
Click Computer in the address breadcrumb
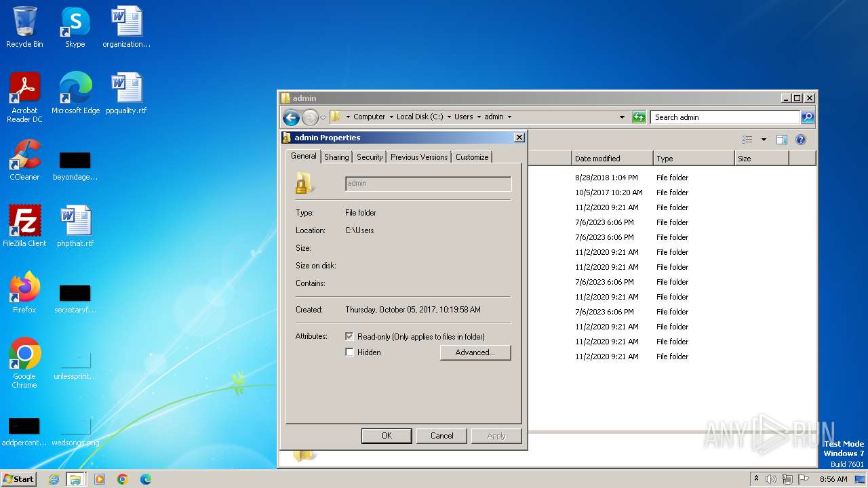[x=370, y=117]
